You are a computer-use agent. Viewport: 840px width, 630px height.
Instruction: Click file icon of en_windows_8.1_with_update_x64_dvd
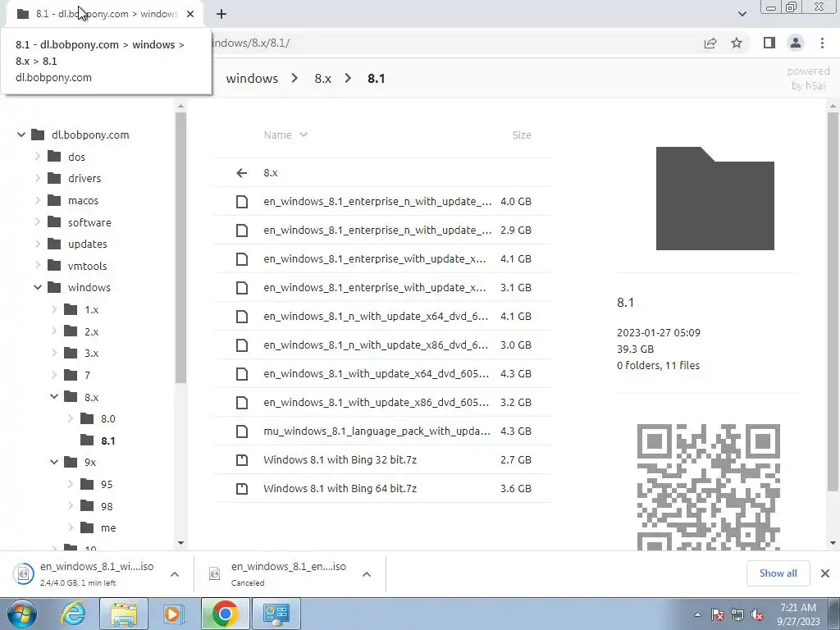pos(242,374)
